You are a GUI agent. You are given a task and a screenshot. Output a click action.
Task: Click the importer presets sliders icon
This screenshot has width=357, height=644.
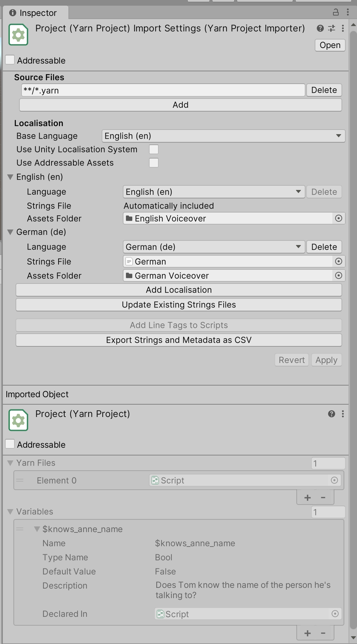332,28
